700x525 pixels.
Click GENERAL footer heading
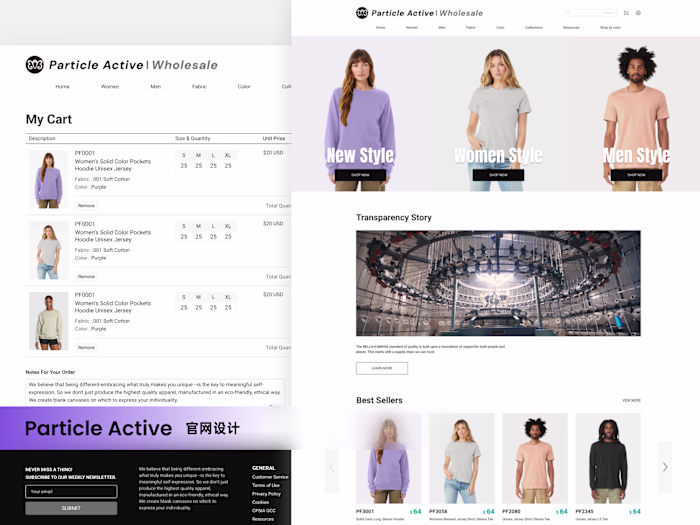pyautogui.click(x=263, y=468)
